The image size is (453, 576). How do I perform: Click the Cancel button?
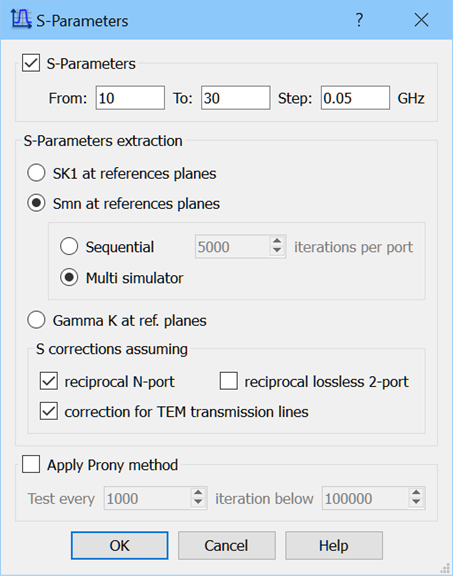coord(227,546)
